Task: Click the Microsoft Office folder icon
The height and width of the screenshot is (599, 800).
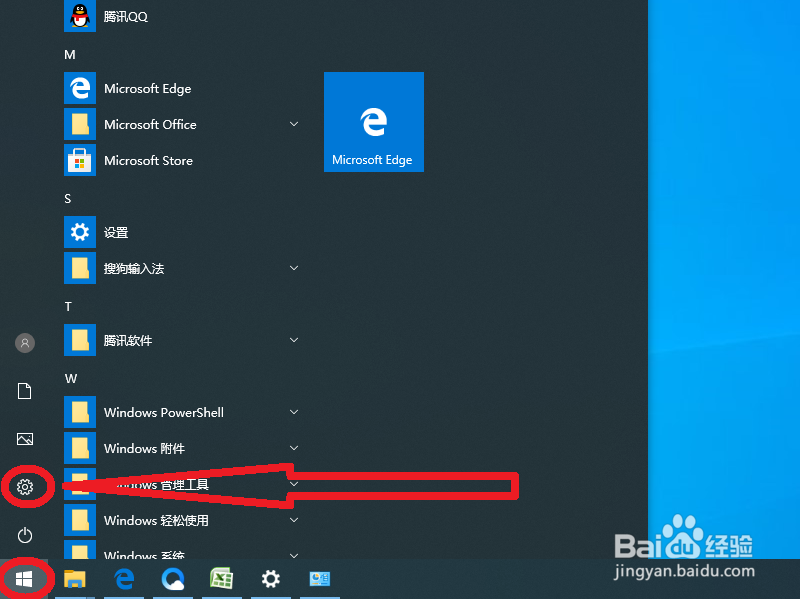Action: pyautogui.click(x=80, y=124)
